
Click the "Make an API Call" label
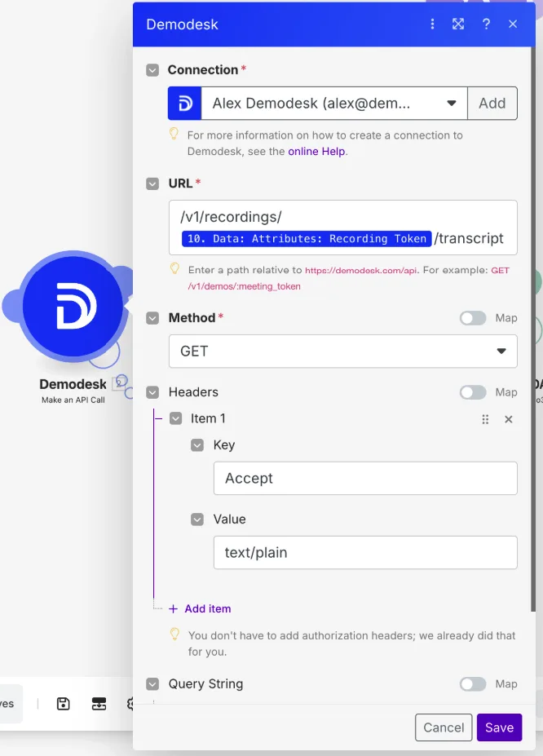click(x=73, y=400)
